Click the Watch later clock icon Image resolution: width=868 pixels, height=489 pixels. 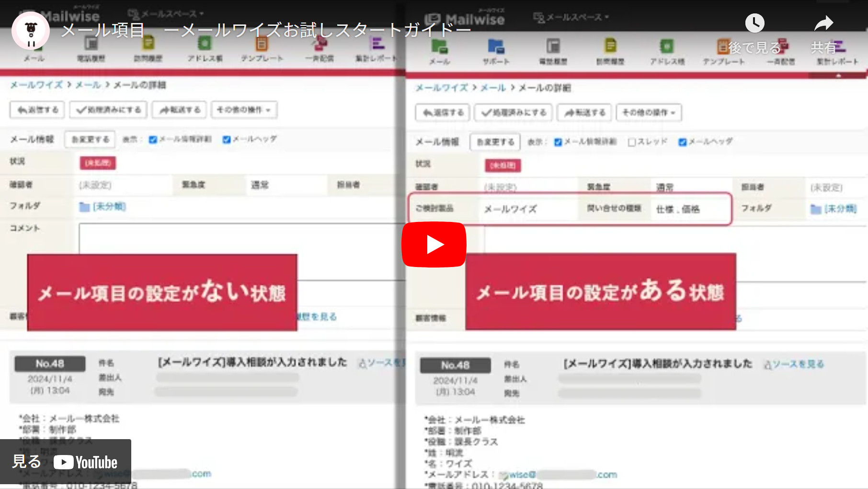click(x=754, y=23)
